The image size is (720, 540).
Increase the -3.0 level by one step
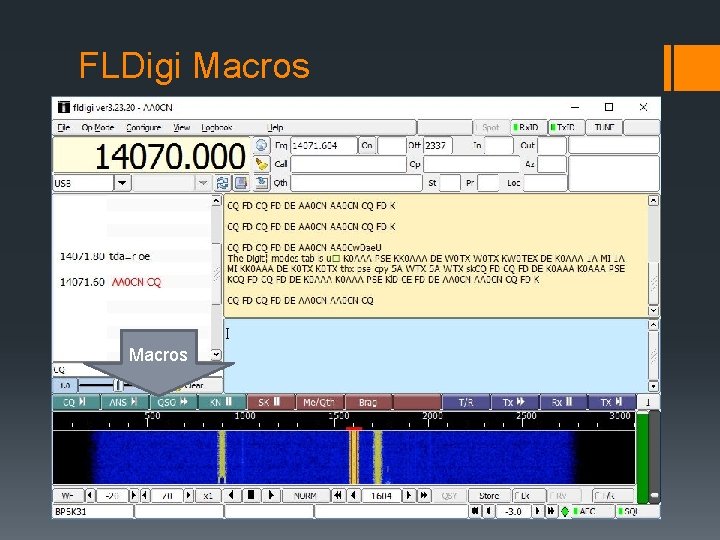coord(537,511)
